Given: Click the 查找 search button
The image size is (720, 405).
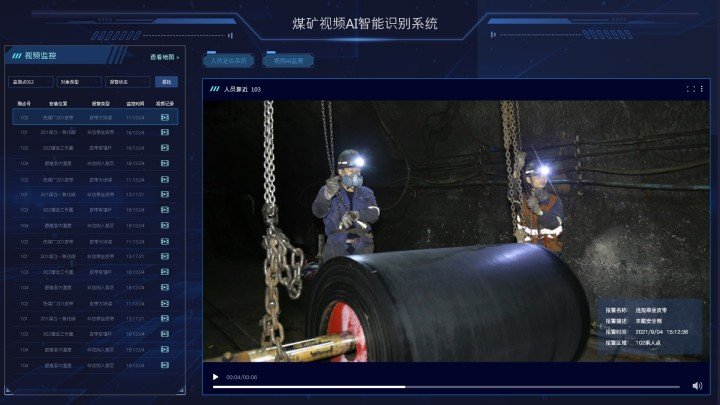Looking at the screenshot, I should point(166,82).
